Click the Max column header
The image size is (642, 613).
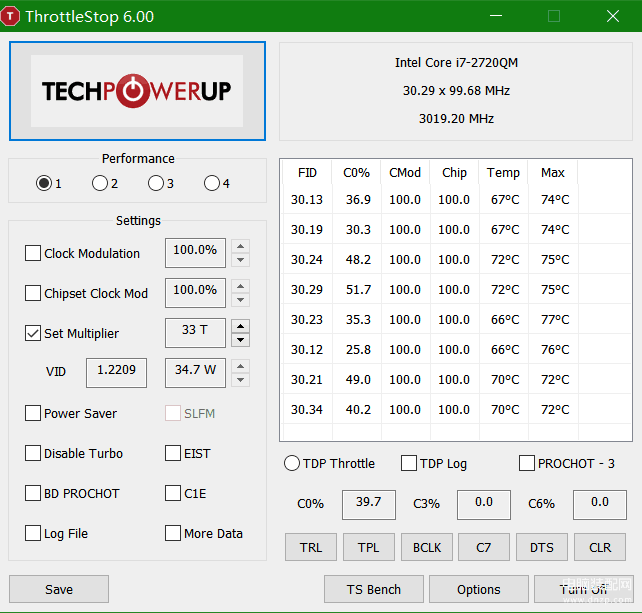point(553,172)
